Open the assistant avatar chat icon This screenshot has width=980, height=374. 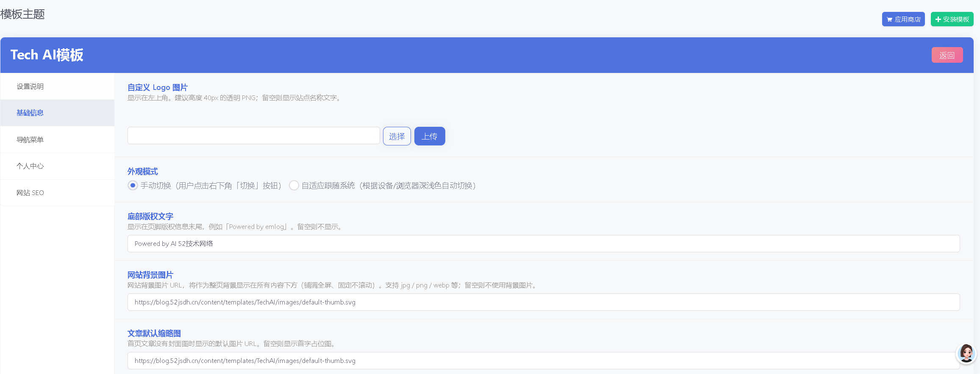pos(966,353)
